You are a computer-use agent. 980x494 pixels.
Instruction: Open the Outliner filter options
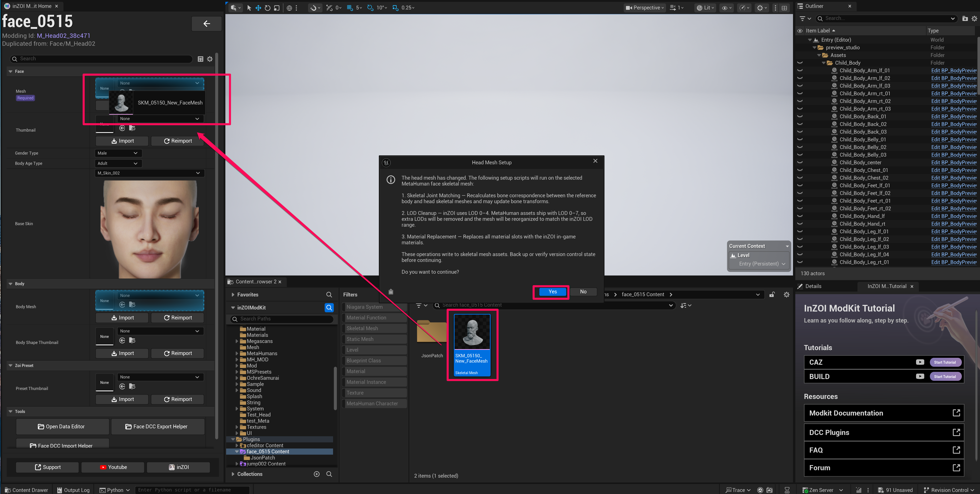(805, 18)
